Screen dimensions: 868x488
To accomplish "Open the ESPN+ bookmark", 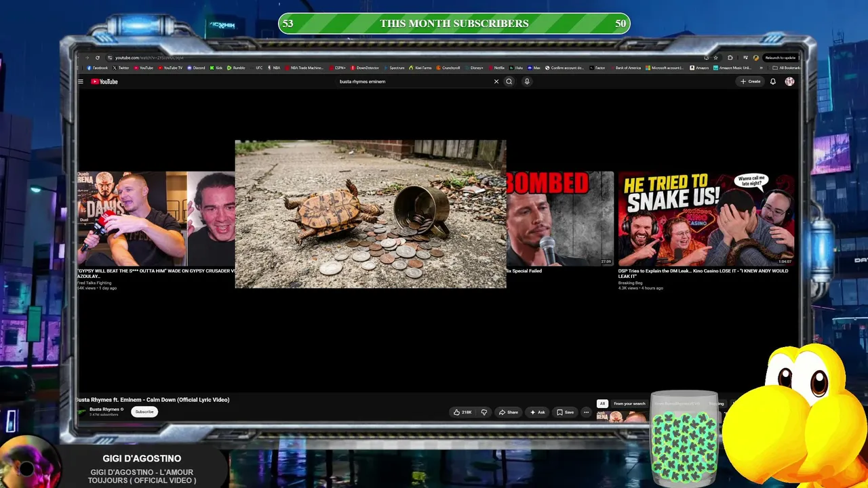I will tap(338, 68).
